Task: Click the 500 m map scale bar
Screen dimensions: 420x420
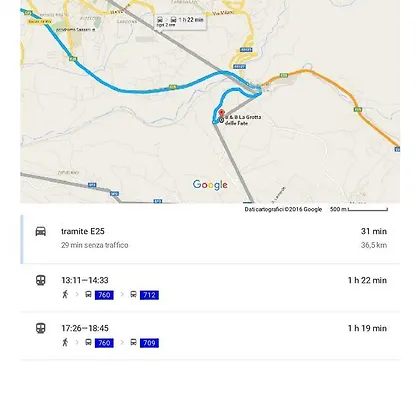Action: tap(359, 209)
